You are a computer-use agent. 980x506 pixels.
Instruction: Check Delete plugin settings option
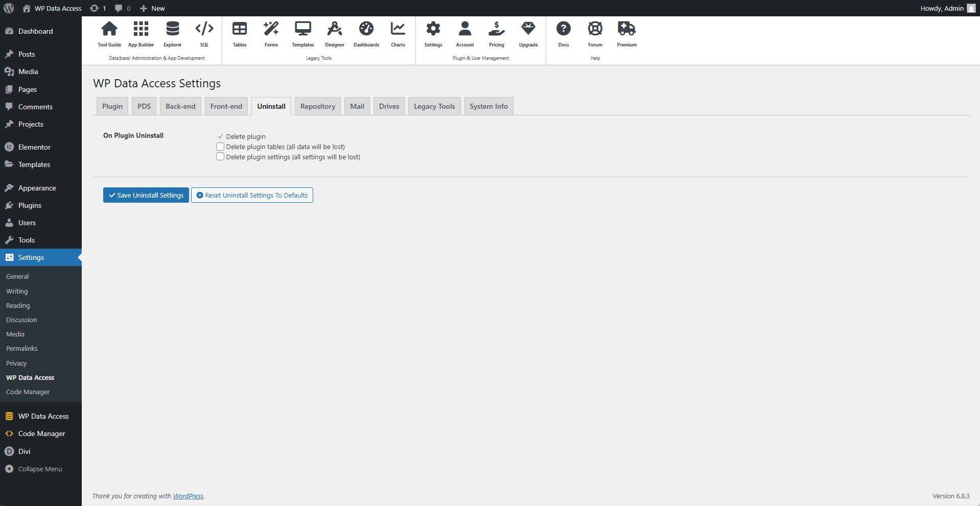(220, 156)
